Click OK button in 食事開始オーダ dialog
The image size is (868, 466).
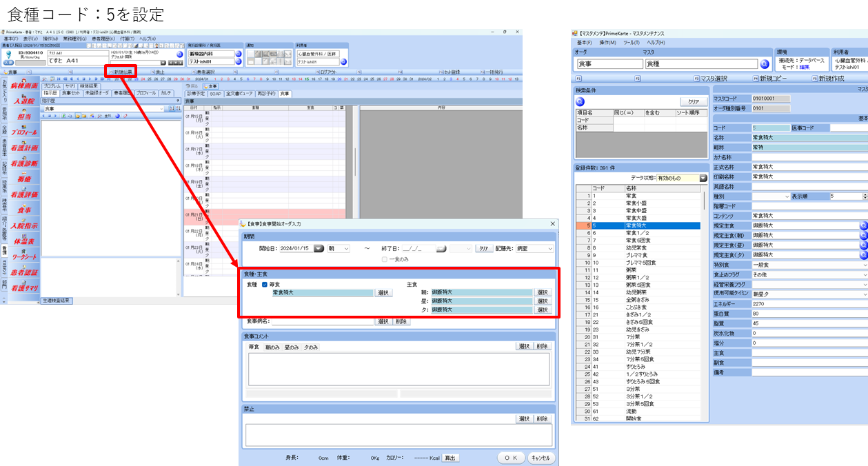tap(511, 458)
